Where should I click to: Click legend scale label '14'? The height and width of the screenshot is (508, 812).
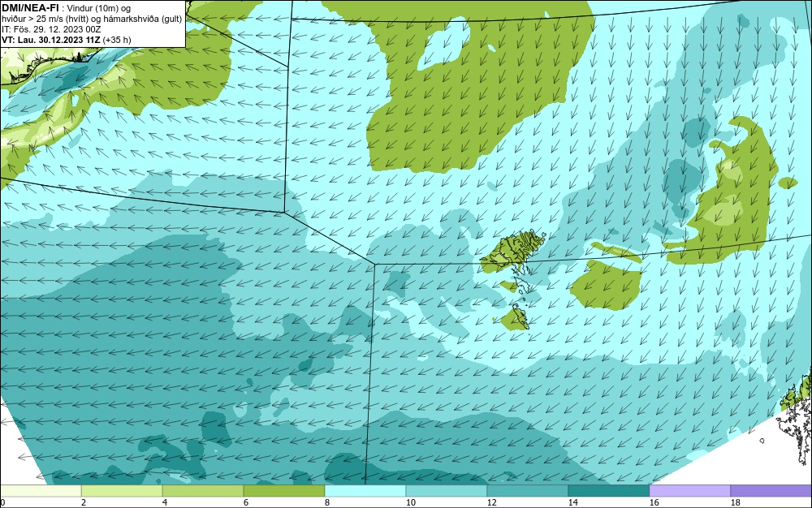572,502
